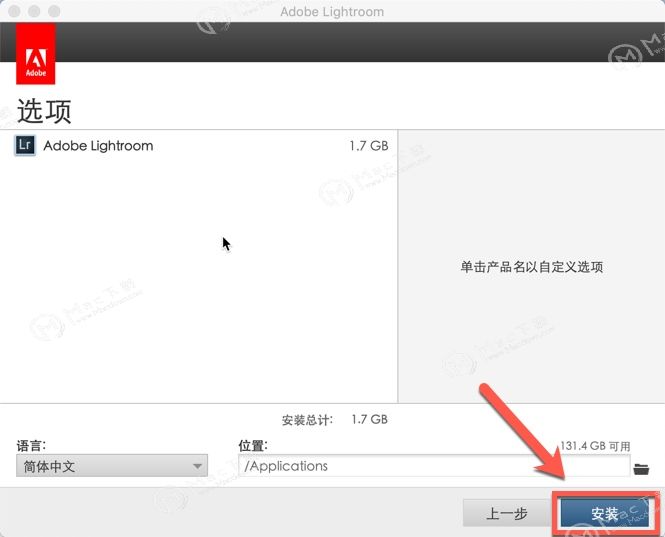The height and width of the screenshot is (537, 665).
Task: Click the 语言 label
Action: point(31,445)
